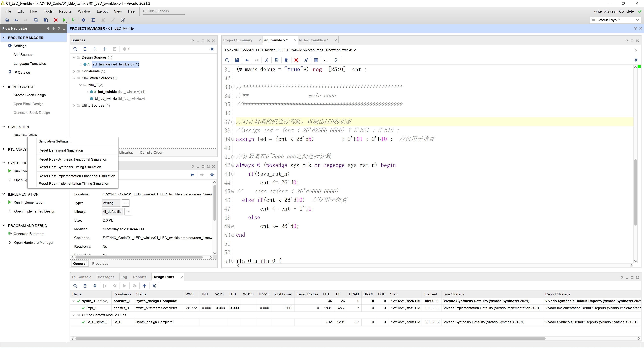Click the Design Runs search icon
Screen dimensions: 644x348
click(x=75, y=286)
